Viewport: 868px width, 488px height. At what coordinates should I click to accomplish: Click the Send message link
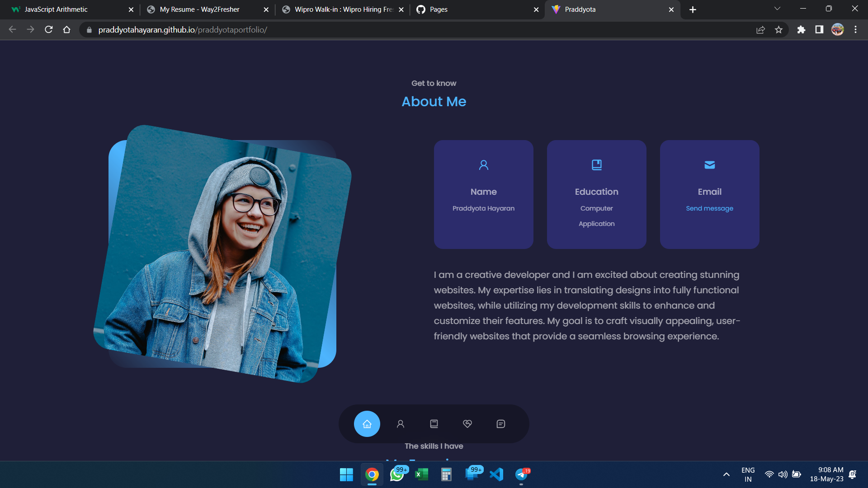(x=709, y=208)
